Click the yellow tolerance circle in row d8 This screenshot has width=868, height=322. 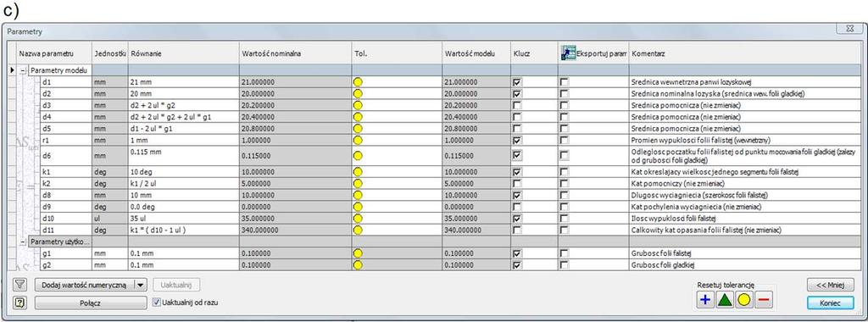click(x=358, y=195)
